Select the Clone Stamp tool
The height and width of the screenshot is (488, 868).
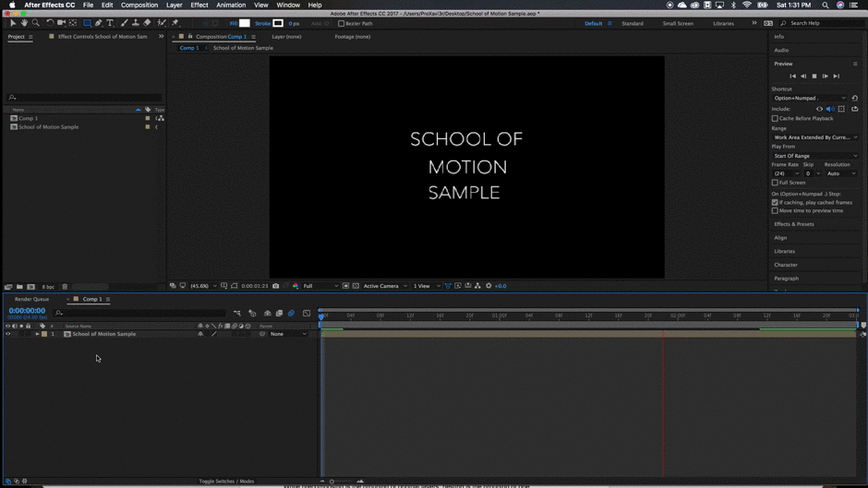[x=135, y=23]
